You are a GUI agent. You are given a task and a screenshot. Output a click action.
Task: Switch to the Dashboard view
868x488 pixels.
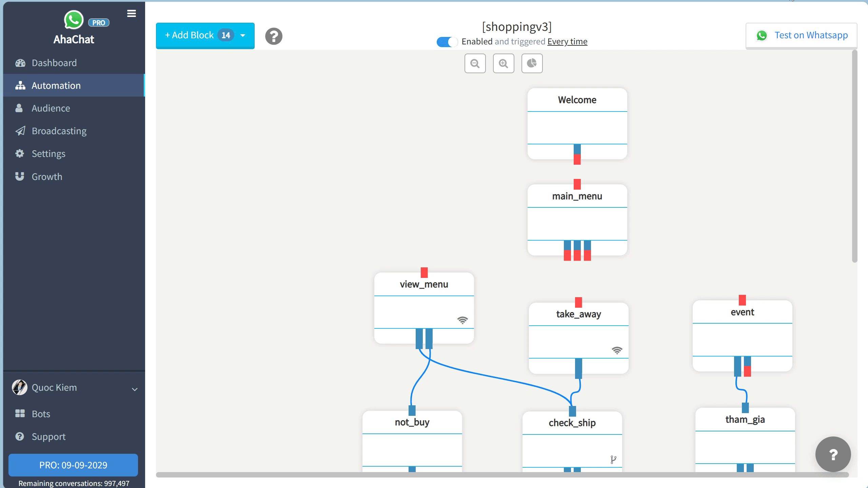click(x=54, y=62)
